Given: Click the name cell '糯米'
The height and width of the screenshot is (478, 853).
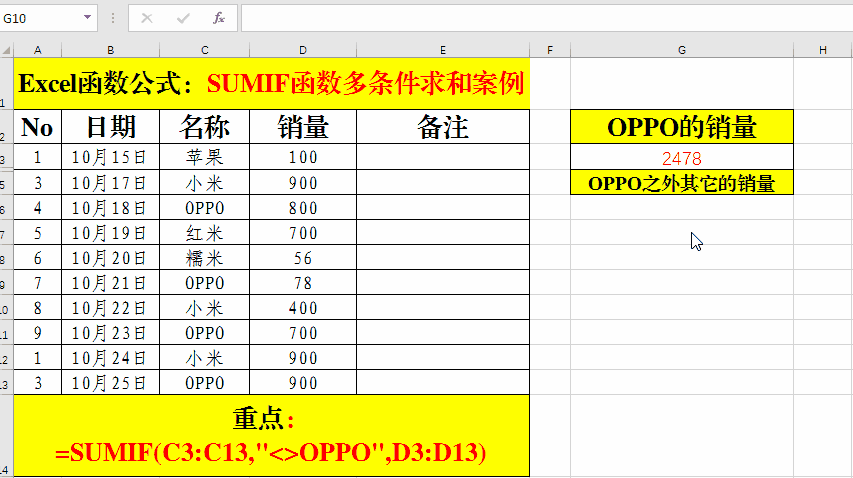Looking at the screenshot, I should click(205, 258).
